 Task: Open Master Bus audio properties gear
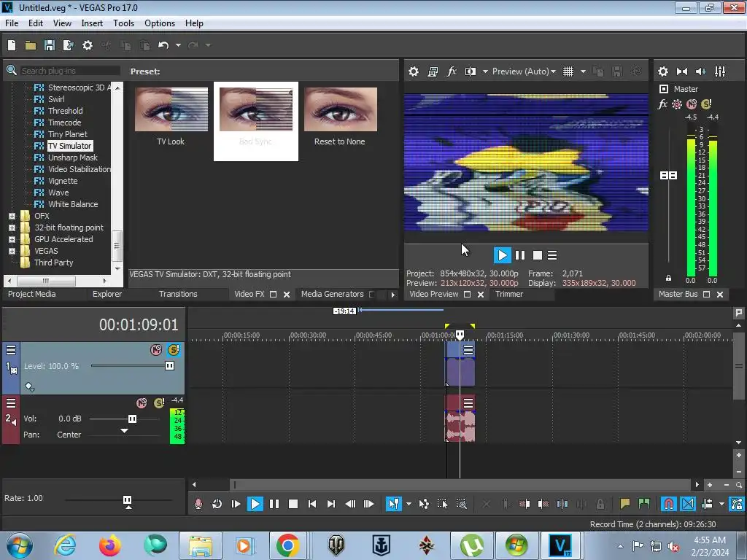pyautogui.click(x=662, y=71)
